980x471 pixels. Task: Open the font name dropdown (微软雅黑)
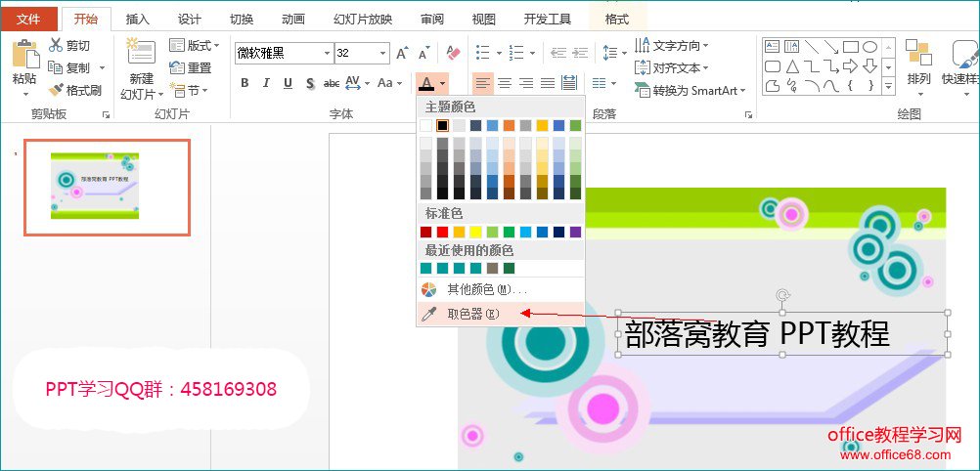click(327, 53)
